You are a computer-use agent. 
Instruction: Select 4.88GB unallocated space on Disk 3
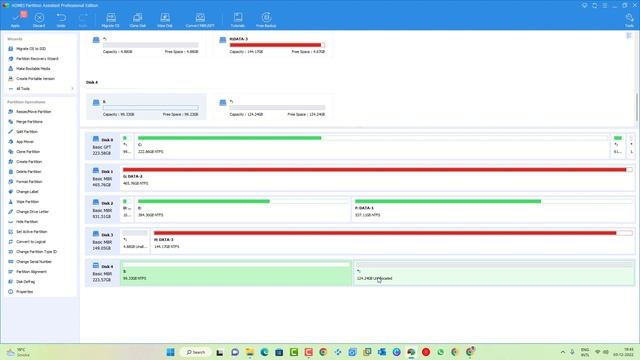[135, 241]
